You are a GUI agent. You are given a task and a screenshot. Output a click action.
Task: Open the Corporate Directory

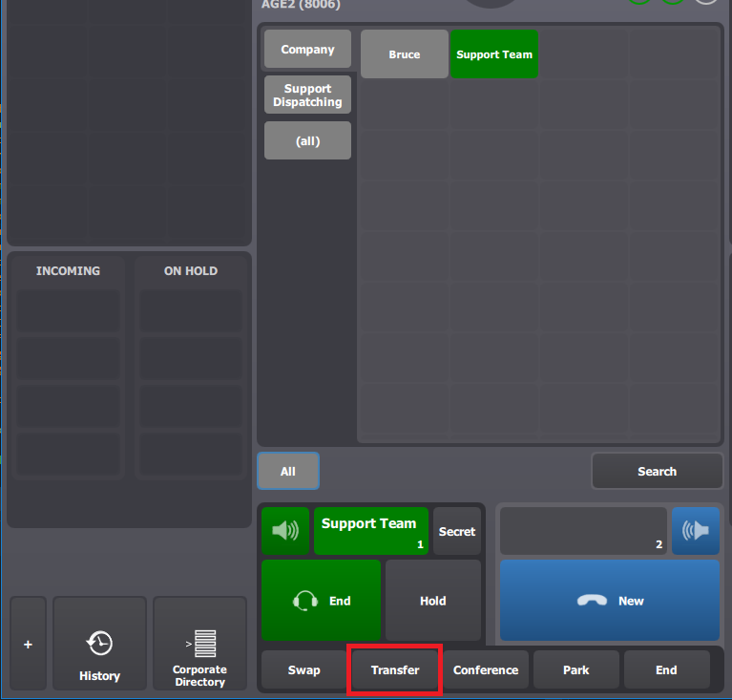tap(199, 643)
